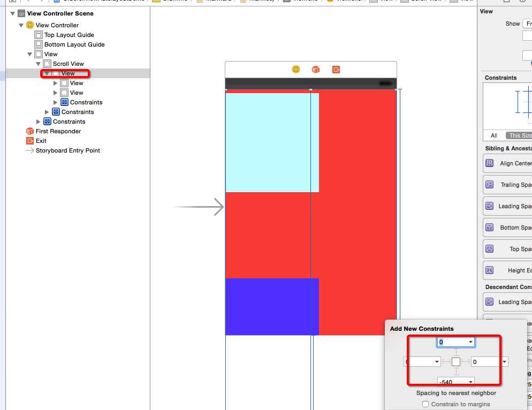Click the Storyboard Entry Point arrow icon in outline
Screen dimensions: 532x410
click(30, 150)
